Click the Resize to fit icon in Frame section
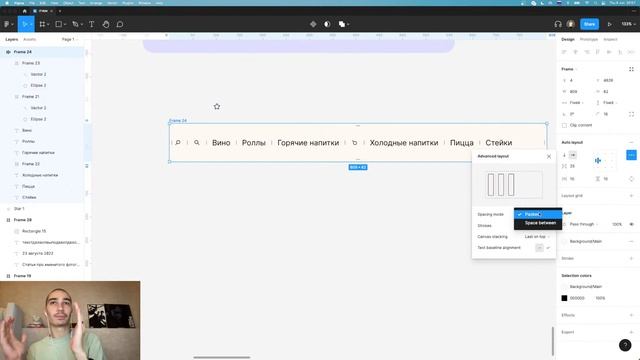The width and height of the screenshot is (640, 360). tap(631, 69)
